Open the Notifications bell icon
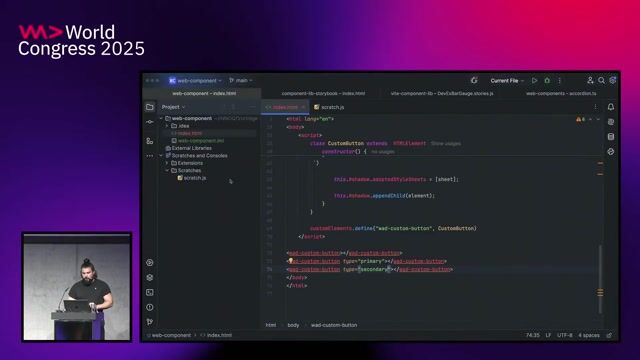 click(611, 107)
